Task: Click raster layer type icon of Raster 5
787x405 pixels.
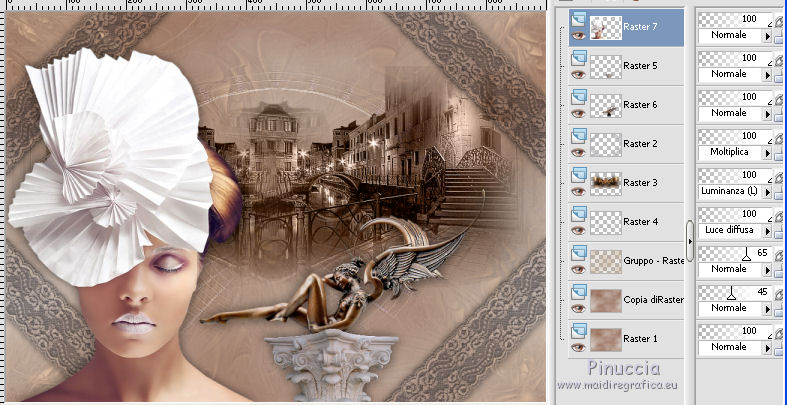Action: (x=579, y=58)
